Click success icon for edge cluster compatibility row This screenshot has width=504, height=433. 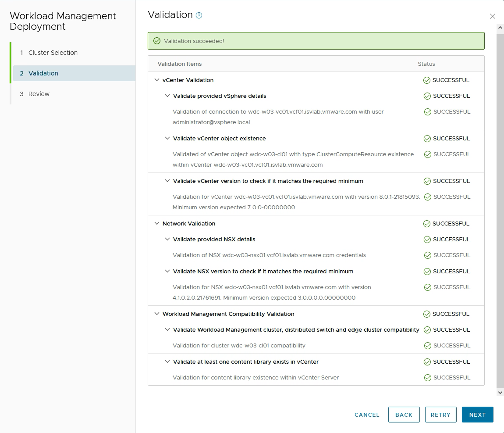[x=427, y=330]
